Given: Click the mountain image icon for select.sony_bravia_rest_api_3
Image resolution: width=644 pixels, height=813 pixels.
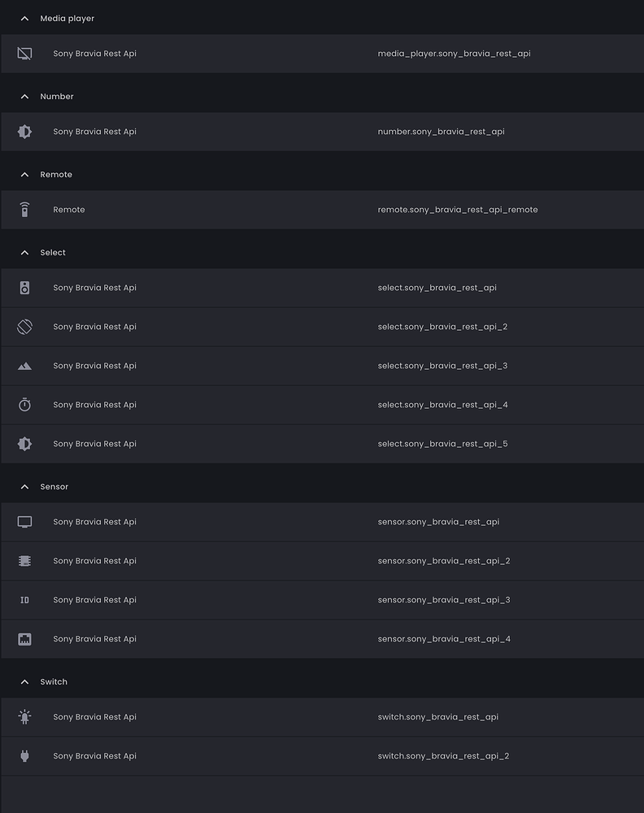Looking at the screenshot, I should coord(24,366).
